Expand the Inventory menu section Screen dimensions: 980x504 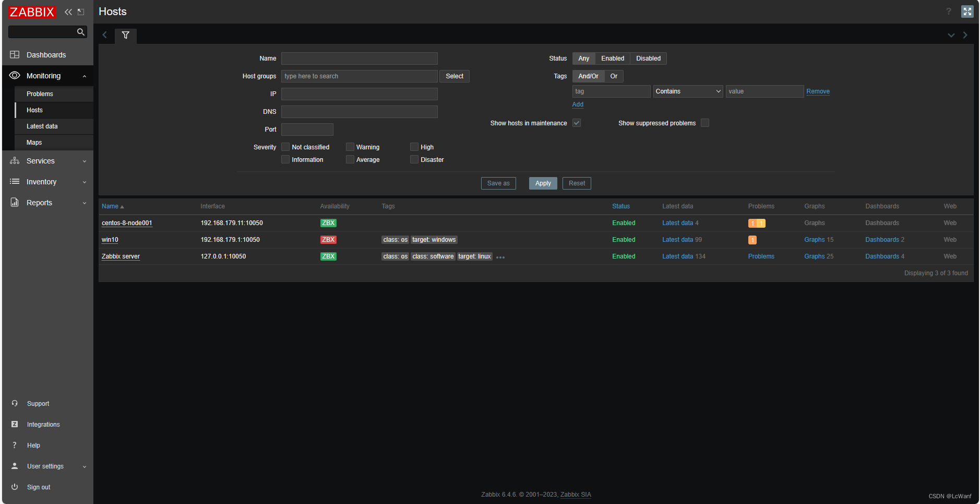[85, 182]
